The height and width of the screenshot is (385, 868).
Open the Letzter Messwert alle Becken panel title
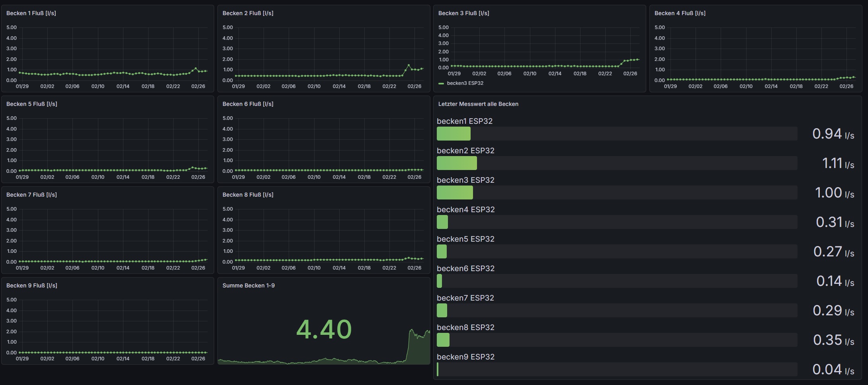coord(478,104)
